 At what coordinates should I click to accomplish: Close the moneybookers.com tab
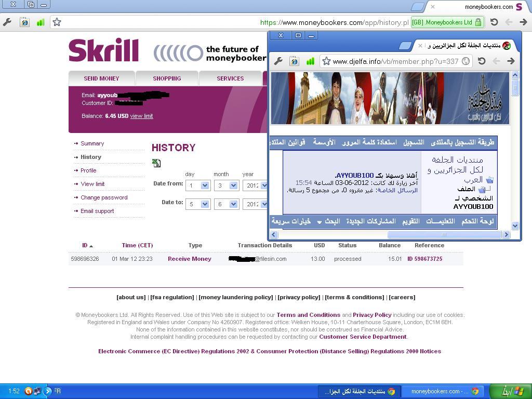coord(433,7)
